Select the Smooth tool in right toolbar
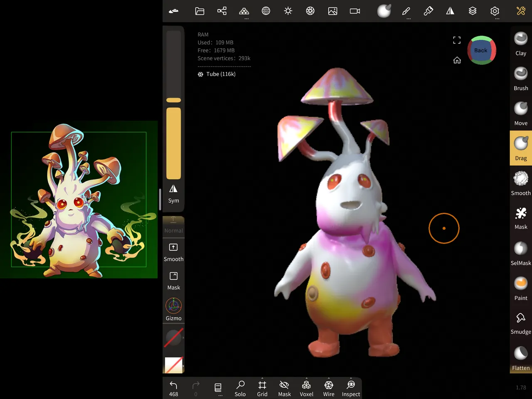 [x=521, y=183]
